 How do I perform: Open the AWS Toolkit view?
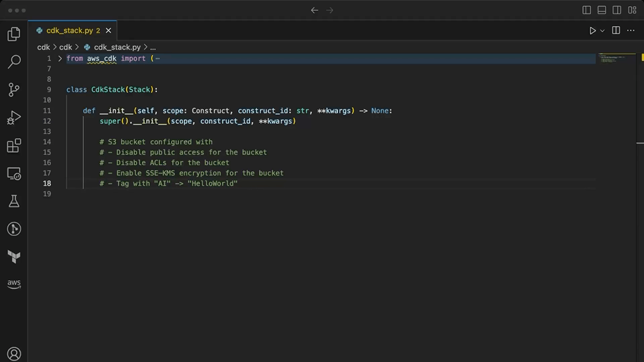pyautogui.click(x=13, y=284)
